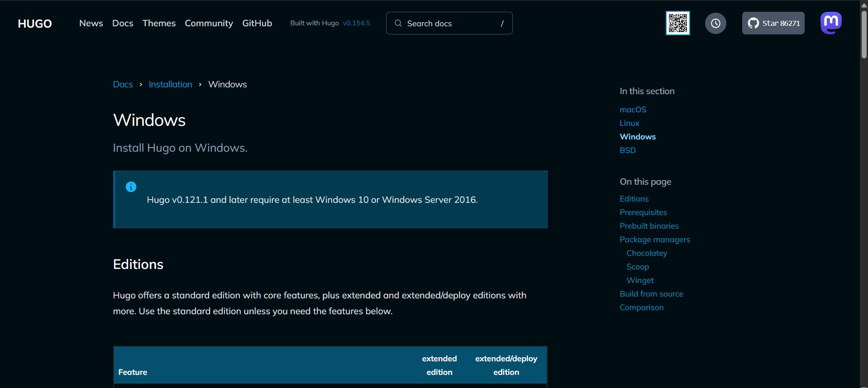The width and height of the screenshot is (868, 388).
Task: Open the QR code icon
Action: [677, 23]
